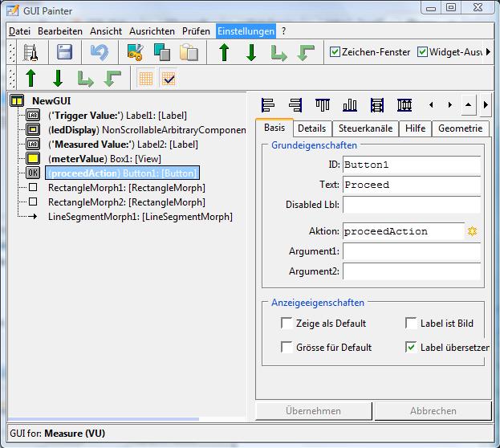Open the Aktion selector star button
The image size is (500, 448).
click(473, 231)
